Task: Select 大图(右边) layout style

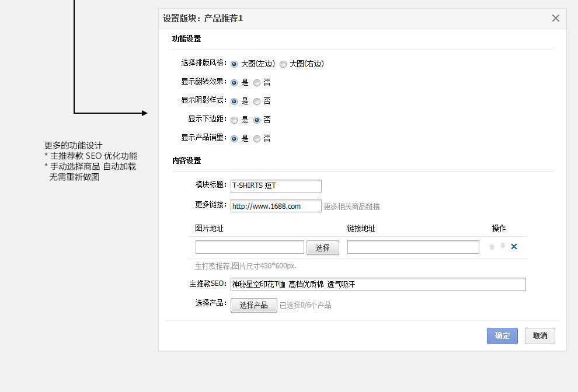Action: pyautogui.click(x=283, y=64)
